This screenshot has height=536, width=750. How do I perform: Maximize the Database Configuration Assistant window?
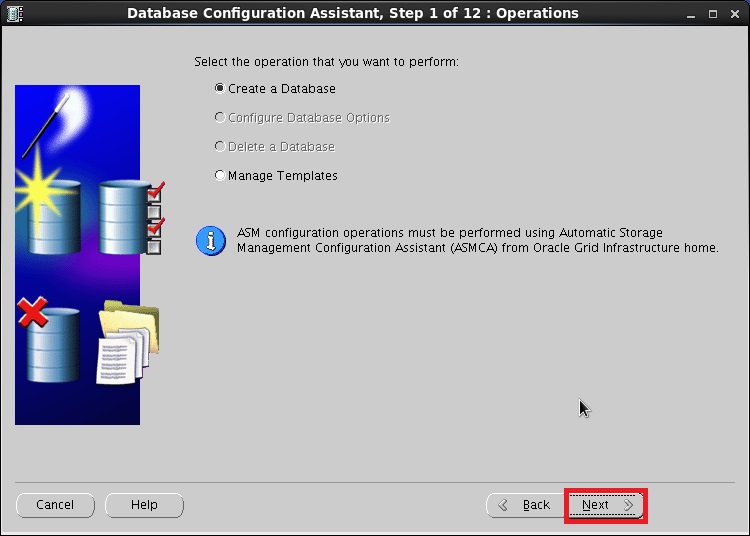pos(713,14)
